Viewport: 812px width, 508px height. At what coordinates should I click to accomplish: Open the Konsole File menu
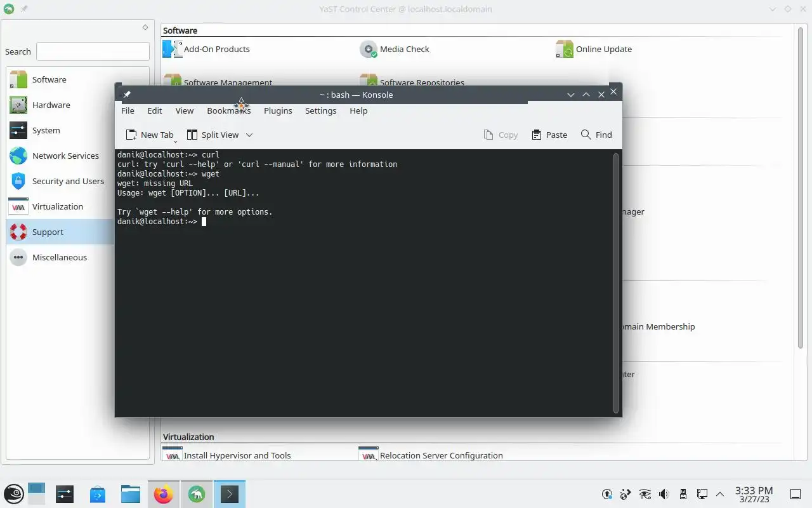(x=128, y=110)
